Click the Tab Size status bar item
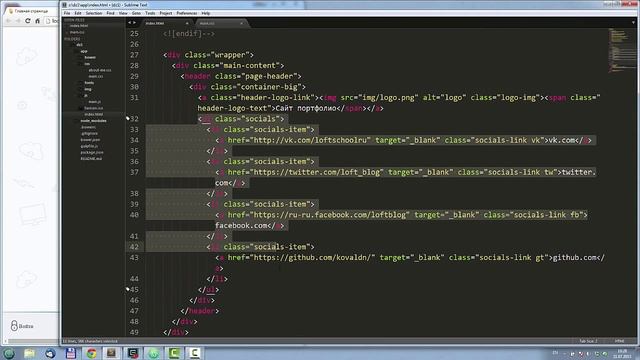 tap(588, 341)
